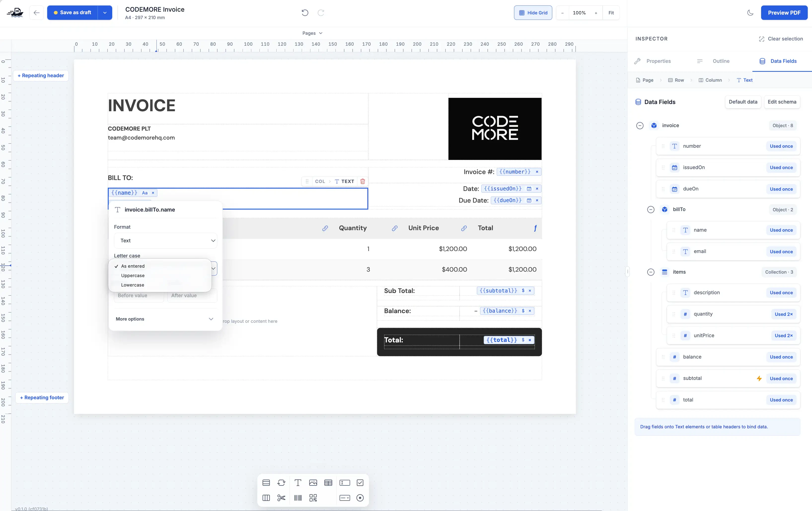The height and width of the screenshot is (511, 812).
Task: Open the Save as draft dropdown arrow
Action: pyautogui.click(x=105, y=12)
